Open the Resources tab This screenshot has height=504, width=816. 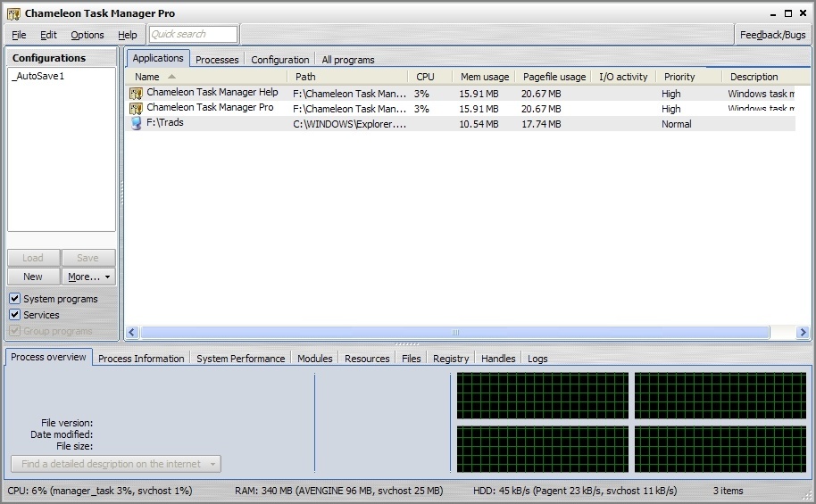pyautogui.click(x=367, y=359)
